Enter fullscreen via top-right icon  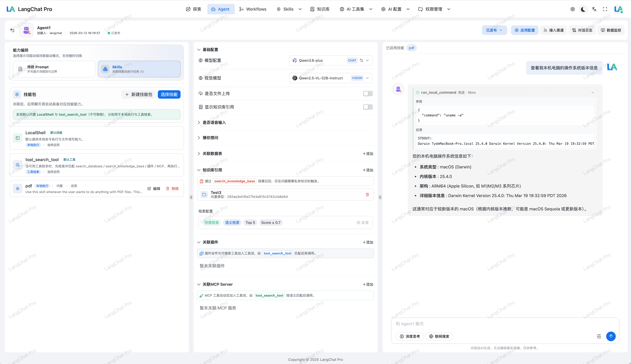[605, 9]
